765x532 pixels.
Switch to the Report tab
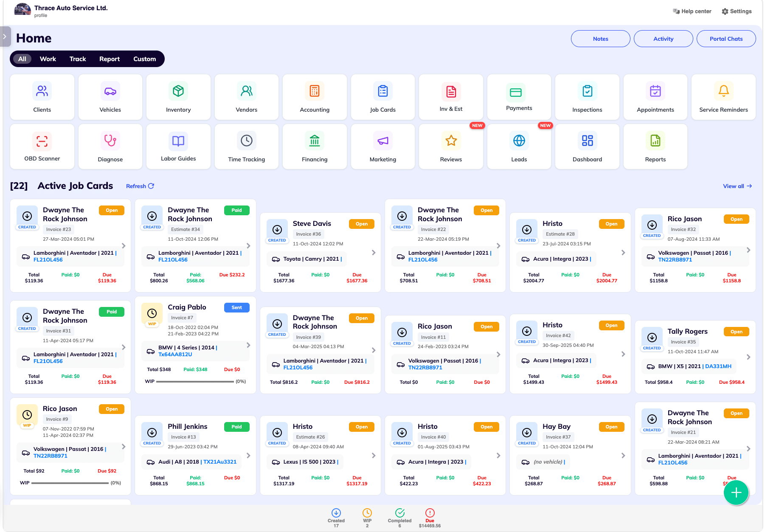point(110,59)
